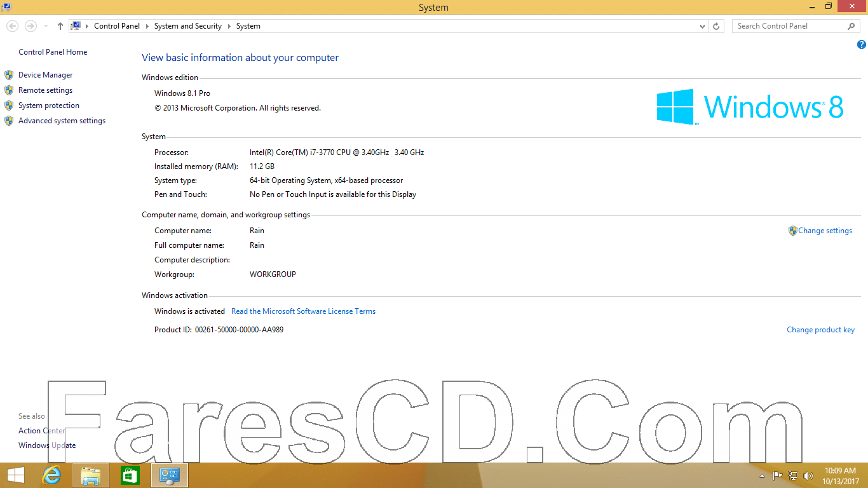This screenshot has width=868, height=488.
Task: Open Control Panel Home
Action: pyautogui.click(x=53, y=52)
